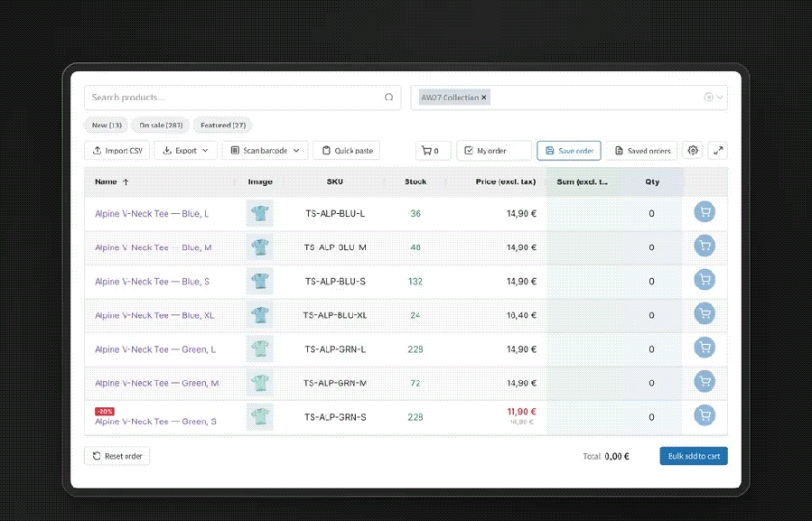The image size is (812, 521).
Task: Click Sum (excl. tax) column header
Action: click(582, 181)
